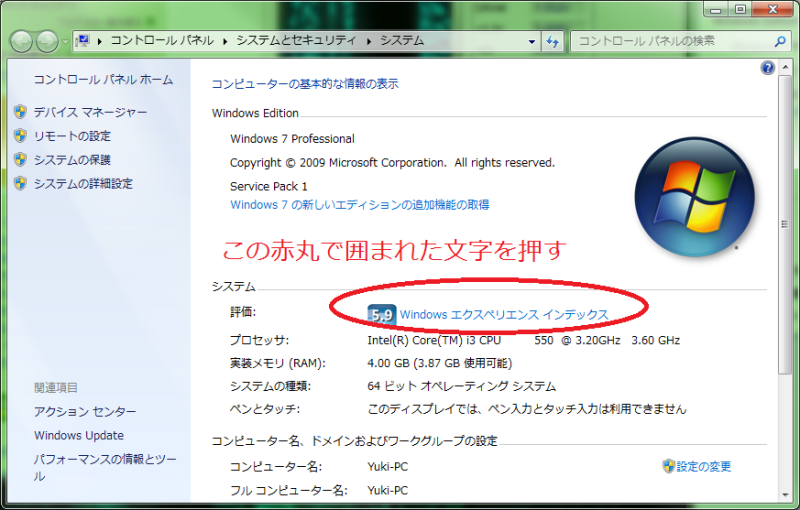The width and height of the screenshot is (800, 510).
Task: Click the Forward navigation arrow button
Action: 47,41
